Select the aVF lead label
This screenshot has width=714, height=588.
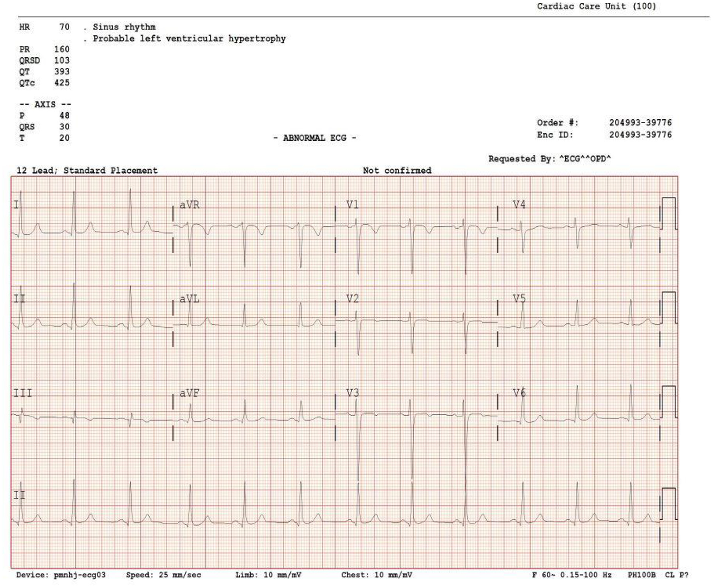coord(189,393)
